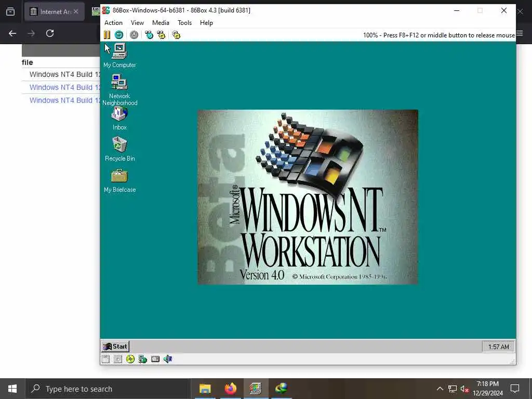Click the globe app icon in host taskbar
Image resolution: width=532 pixels, height=399 pixels.
click(281, 389)
